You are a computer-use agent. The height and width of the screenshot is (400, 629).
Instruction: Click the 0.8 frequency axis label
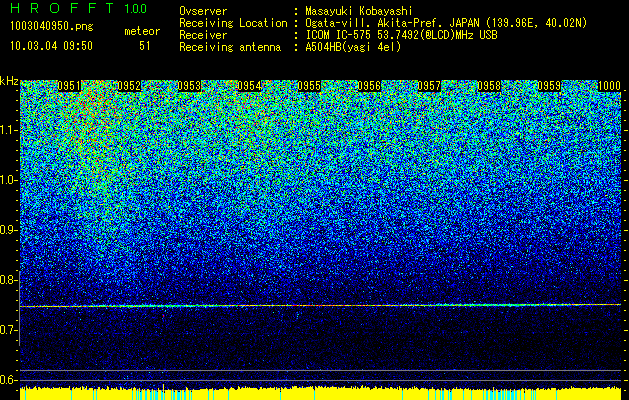tap(9, 280)
